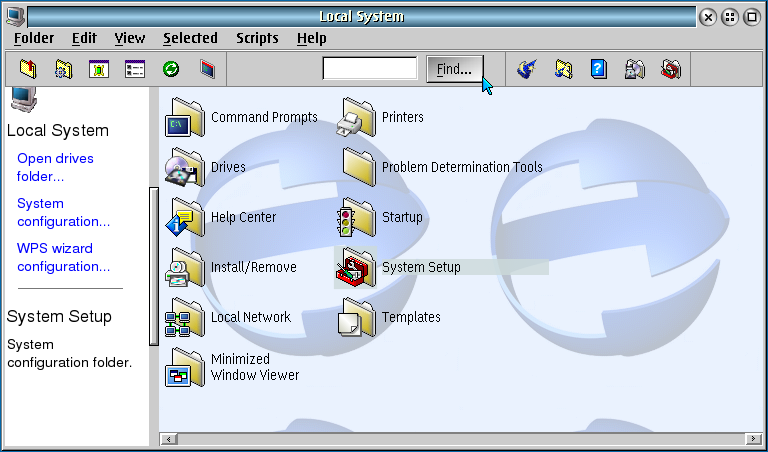
Task: Click the small monitor toolbar icon
Action: [207, 69]
